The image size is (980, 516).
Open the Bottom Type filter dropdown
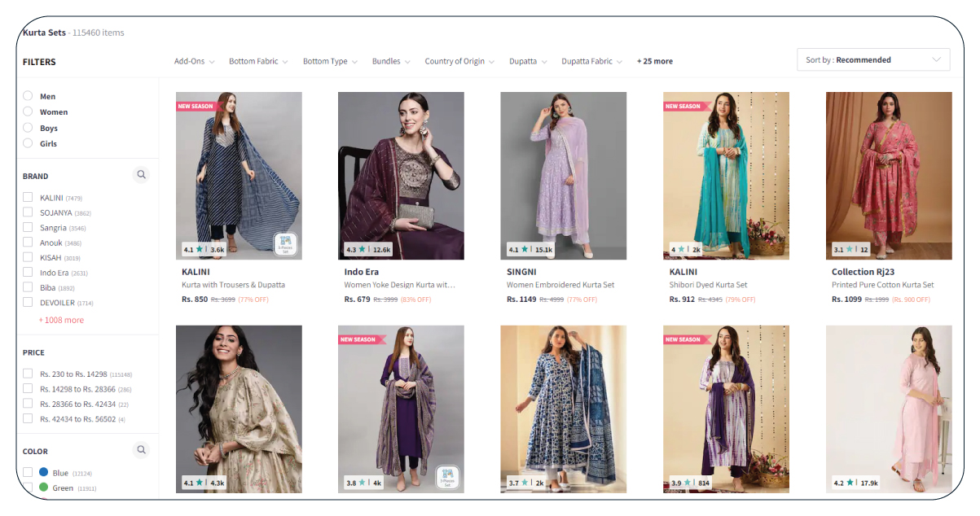[x=330, y=61]
